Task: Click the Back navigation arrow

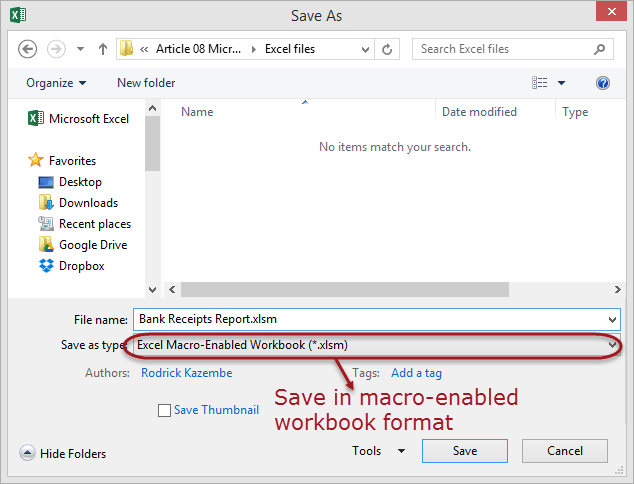Action: click(28, 49)
